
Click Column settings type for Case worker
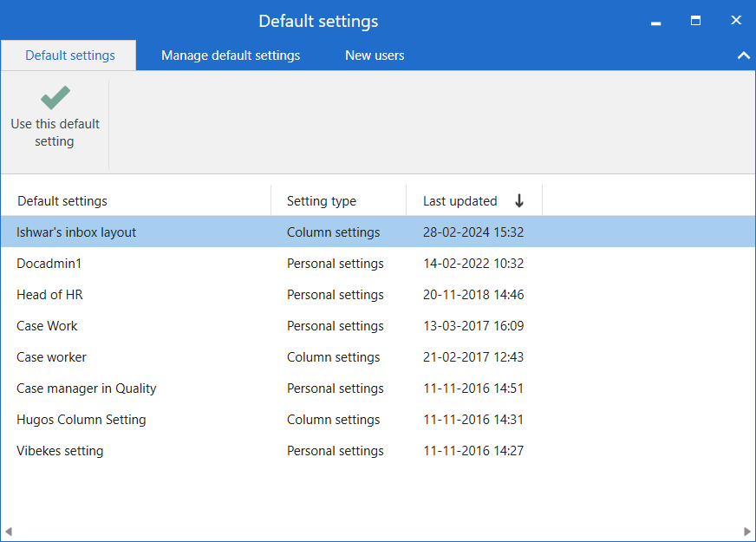333,357
